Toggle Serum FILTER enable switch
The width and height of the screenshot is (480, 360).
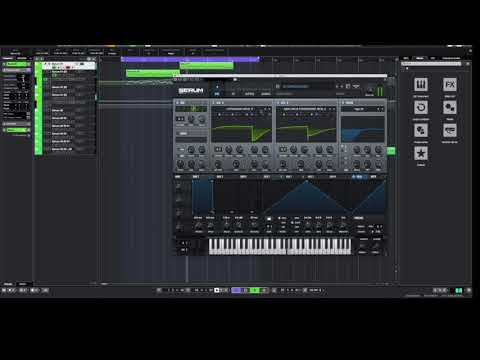pyautogui.click(x=343, y=103)
